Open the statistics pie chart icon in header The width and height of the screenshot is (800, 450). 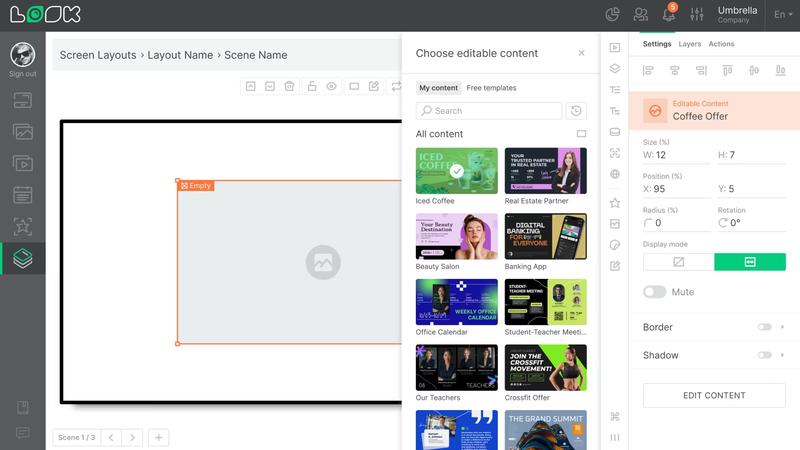[612, 14]
